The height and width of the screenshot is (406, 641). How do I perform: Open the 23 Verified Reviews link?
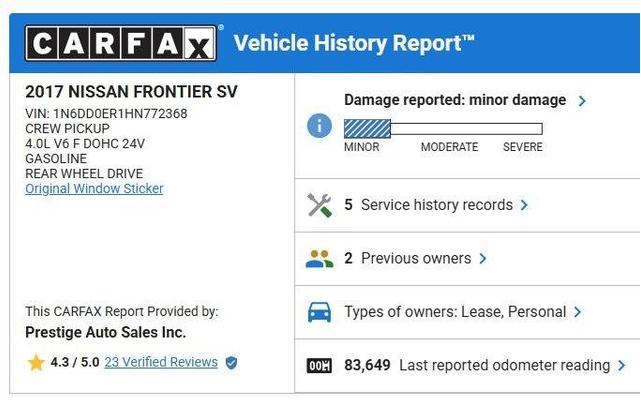pos(161,362)
